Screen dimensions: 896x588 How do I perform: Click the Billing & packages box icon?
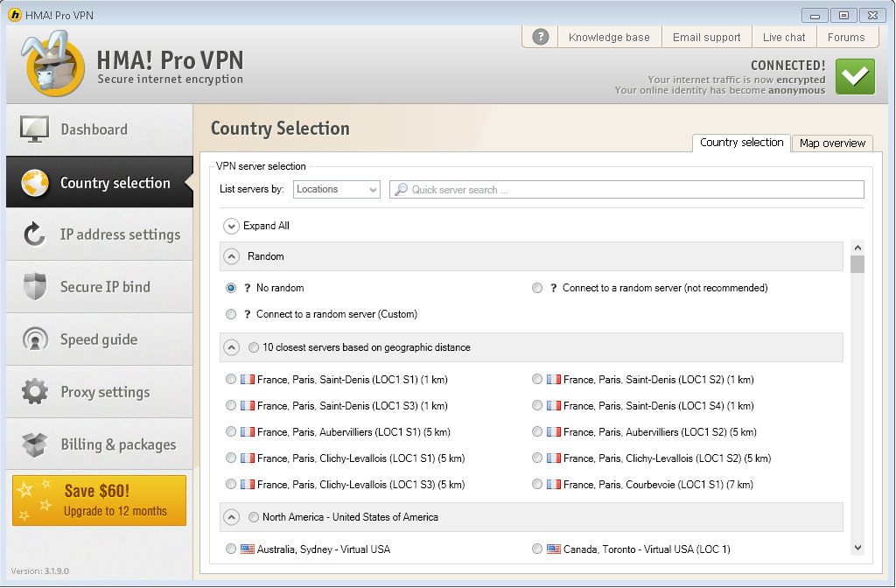pos(35,444)
